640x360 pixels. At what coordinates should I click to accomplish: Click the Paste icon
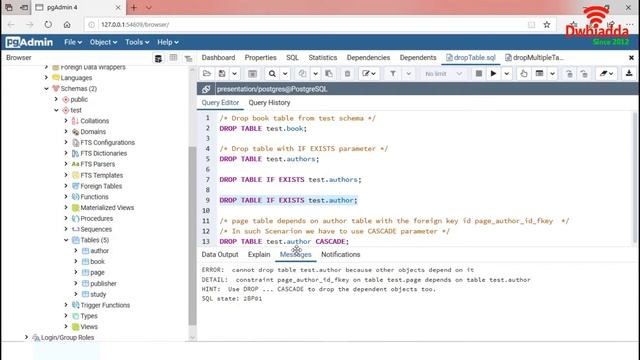pyautogui.click(x=329, y=73)
